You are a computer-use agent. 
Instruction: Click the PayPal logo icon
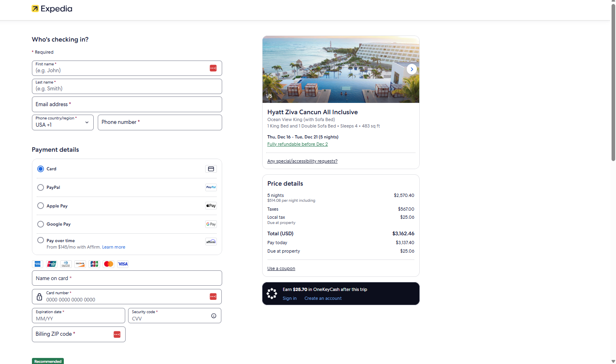[x=211, y=187]
